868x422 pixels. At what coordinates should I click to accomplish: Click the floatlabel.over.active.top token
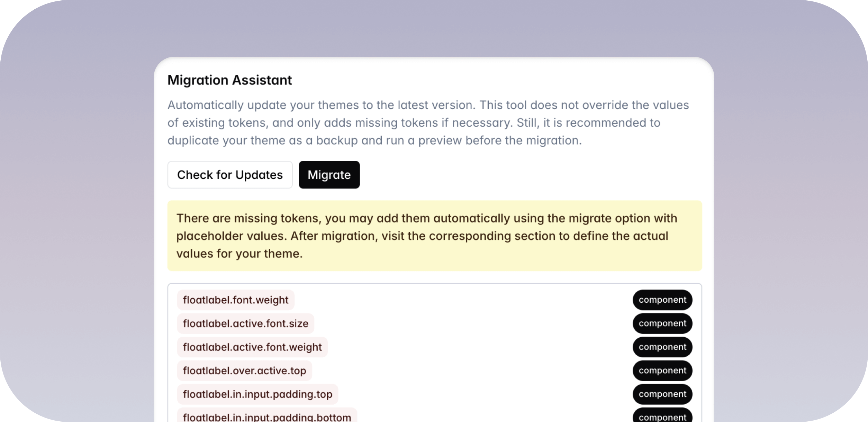coord(244,370)
